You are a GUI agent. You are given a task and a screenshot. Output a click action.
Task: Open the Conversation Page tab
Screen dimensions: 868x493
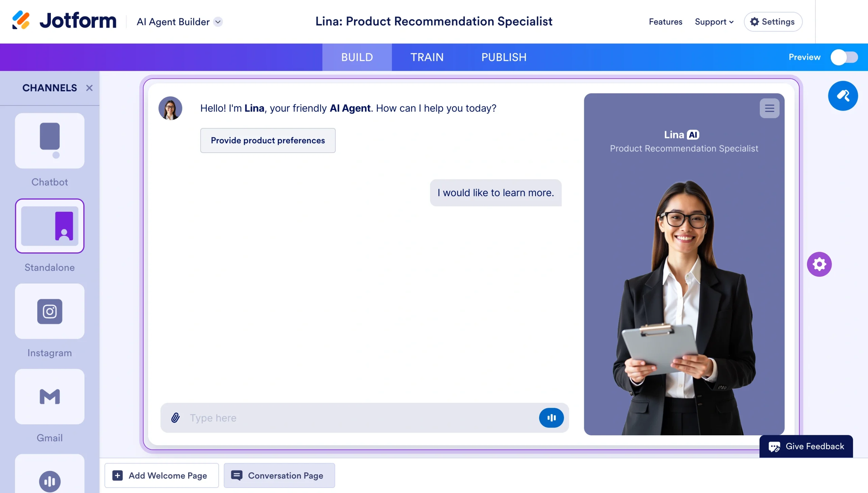(x=279, y=475)
